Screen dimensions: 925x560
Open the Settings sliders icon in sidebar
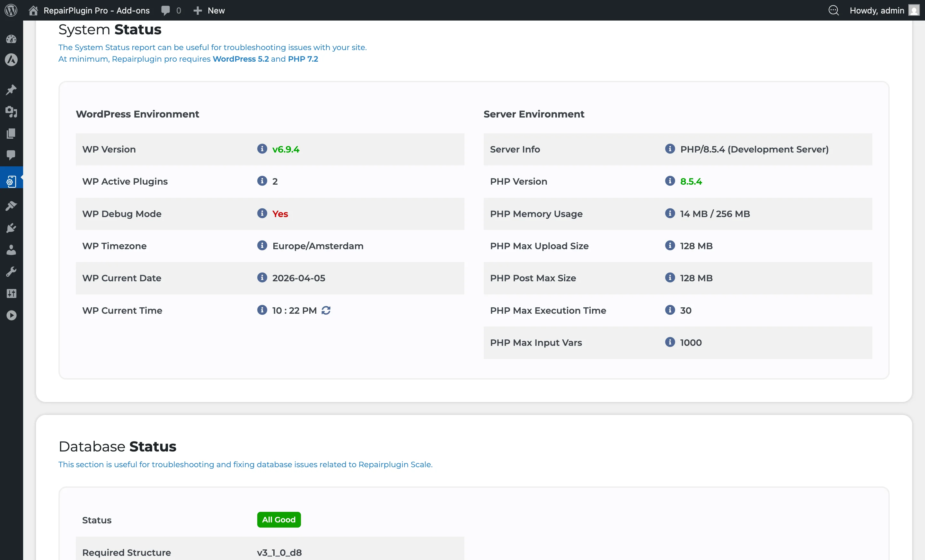tap(11, 293)
